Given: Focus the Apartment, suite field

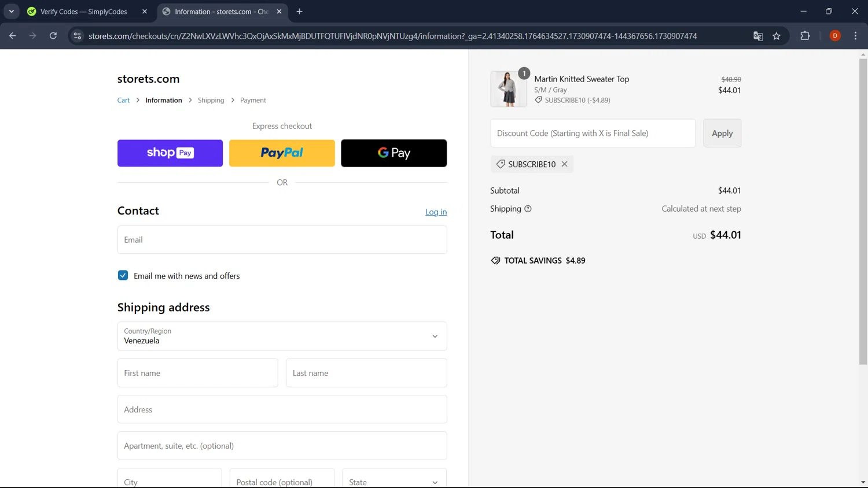Looking at the screenshot, I should point(282,446).
